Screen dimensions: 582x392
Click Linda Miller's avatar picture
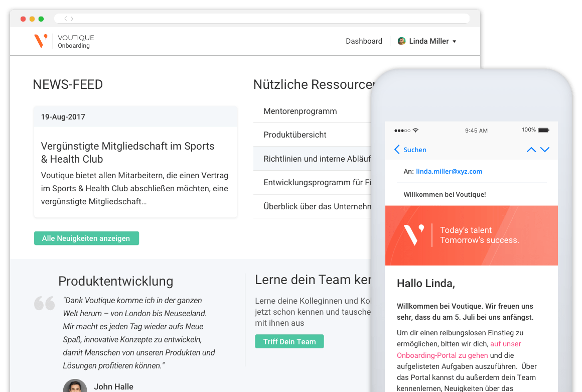click(x=401, y=41)
